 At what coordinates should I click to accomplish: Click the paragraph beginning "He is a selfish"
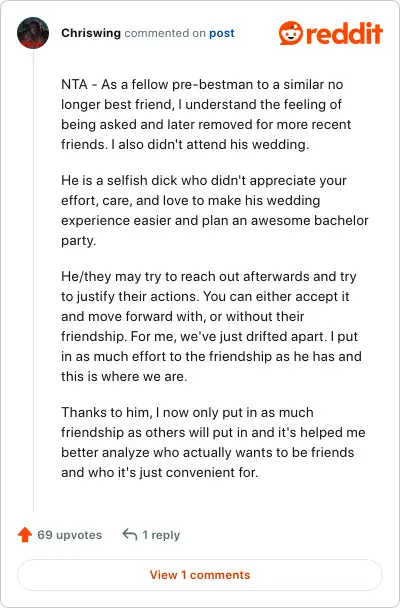click(215, 211)
